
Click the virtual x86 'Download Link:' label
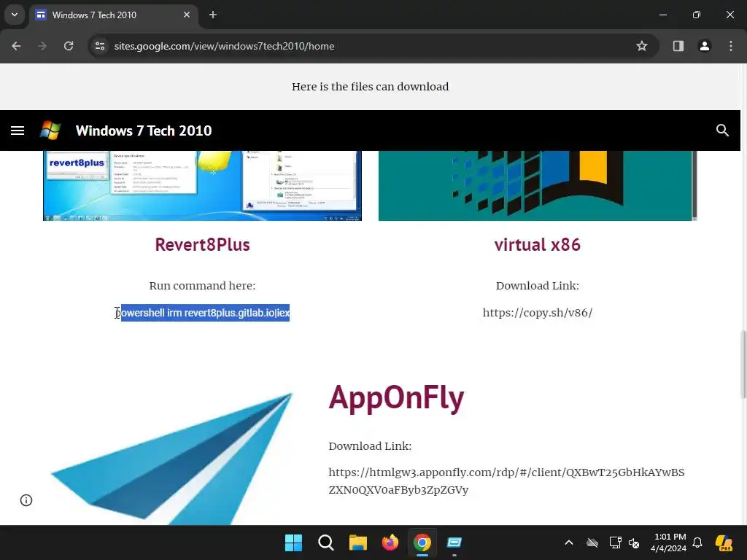(x=538, y=286)
